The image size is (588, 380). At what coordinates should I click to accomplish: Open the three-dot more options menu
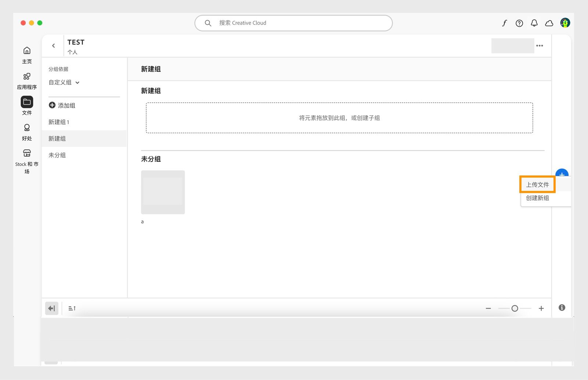pyautogui.click(x=539, y=46)
